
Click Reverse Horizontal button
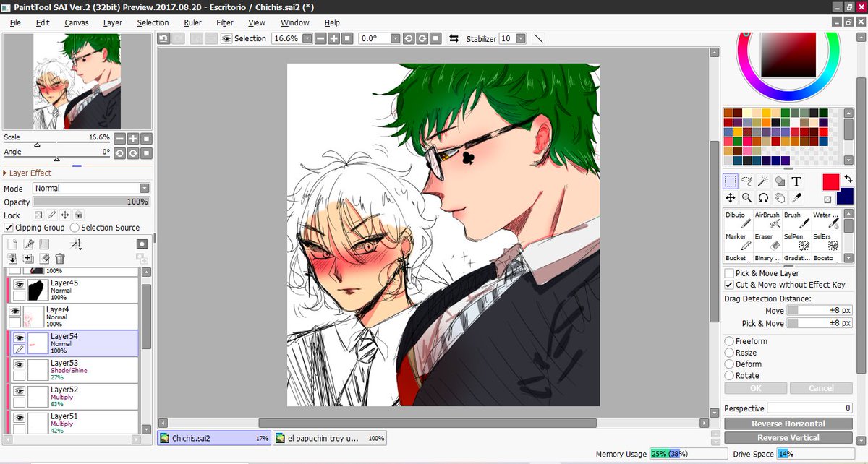[x=788, y=424]
